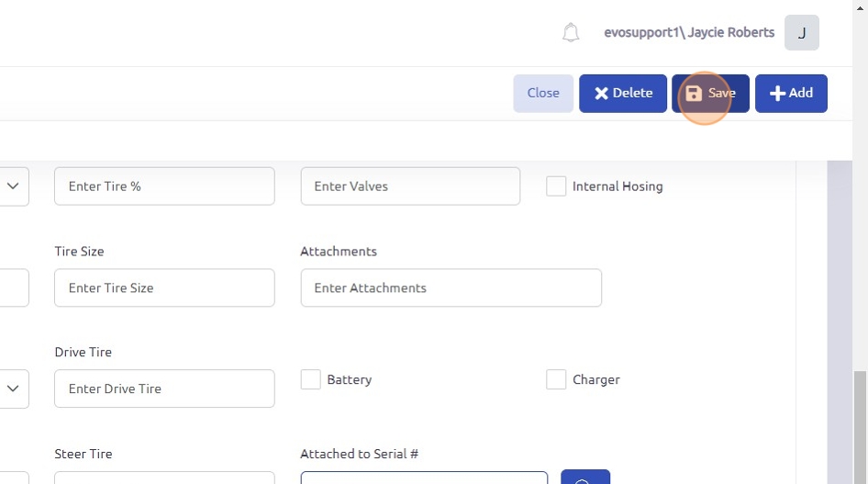
Task: Select the Enter Tire Size input
Action: pos(164,287)
